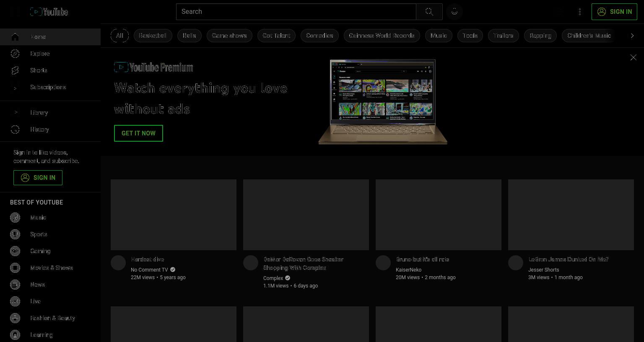Click the "Hardest dive" video title
644x342 pixels.
(148, 259)
